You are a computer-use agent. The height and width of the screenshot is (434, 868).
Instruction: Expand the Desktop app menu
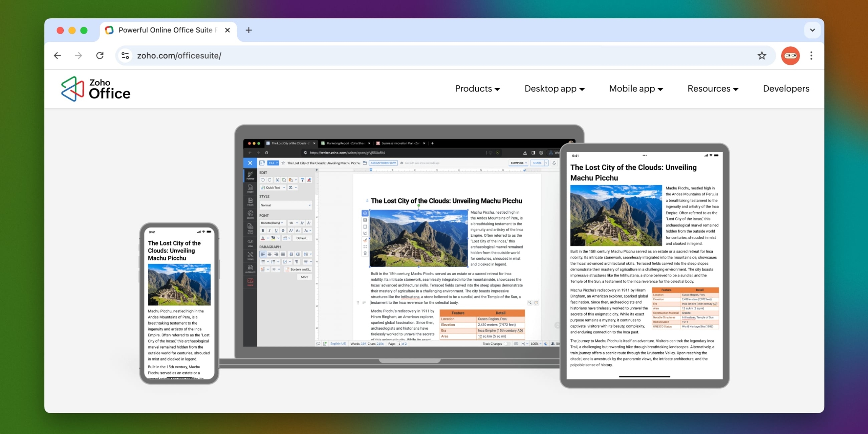[x=554, y=89]
